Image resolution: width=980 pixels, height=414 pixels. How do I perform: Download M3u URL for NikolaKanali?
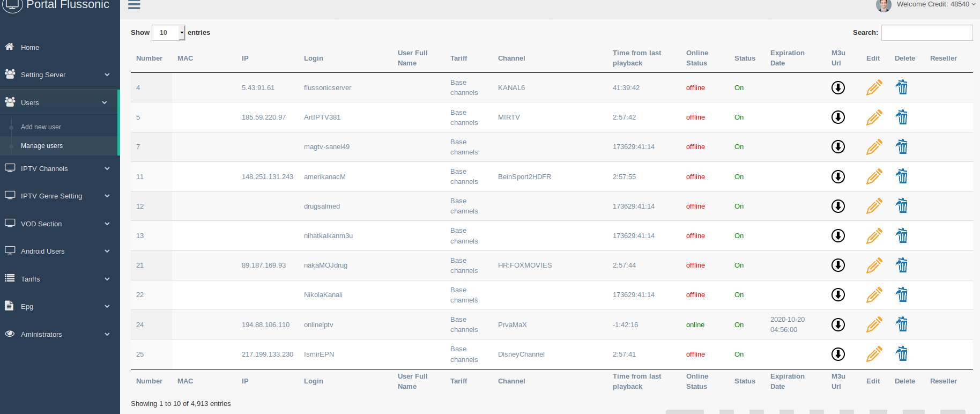point(838,294)
